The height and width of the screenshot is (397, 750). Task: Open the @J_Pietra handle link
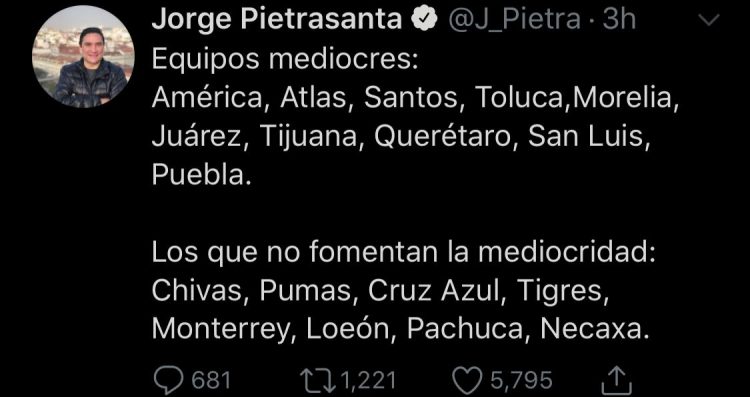click(x=515, y=21)
